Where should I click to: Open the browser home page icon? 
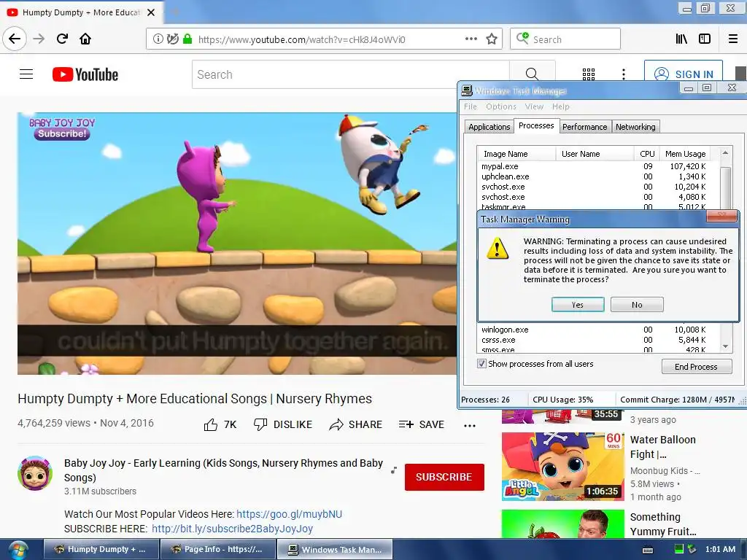[x=85, y=39]
